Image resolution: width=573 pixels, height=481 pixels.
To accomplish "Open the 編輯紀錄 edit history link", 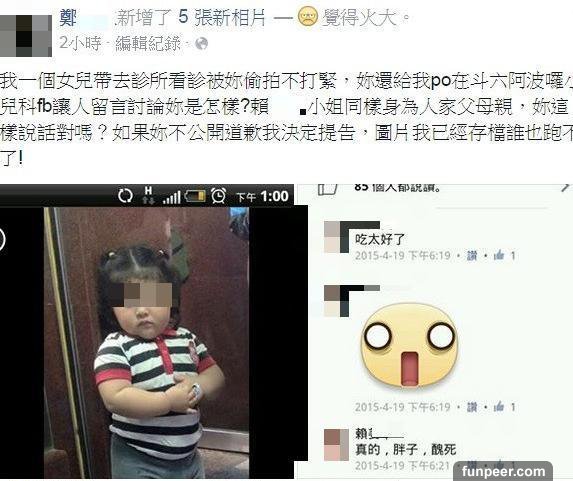I will (148, 43).
